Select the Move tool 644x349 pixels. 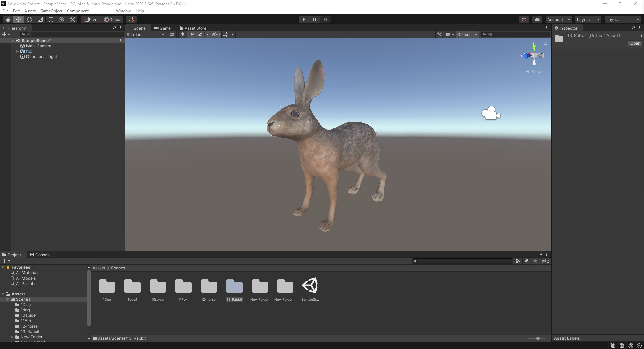coord(18,19)
